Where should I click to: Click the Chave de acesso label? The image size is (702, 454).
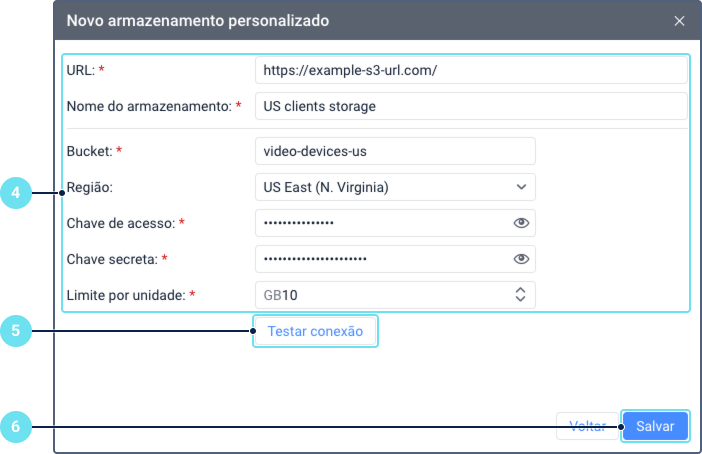tap(121, 223)
